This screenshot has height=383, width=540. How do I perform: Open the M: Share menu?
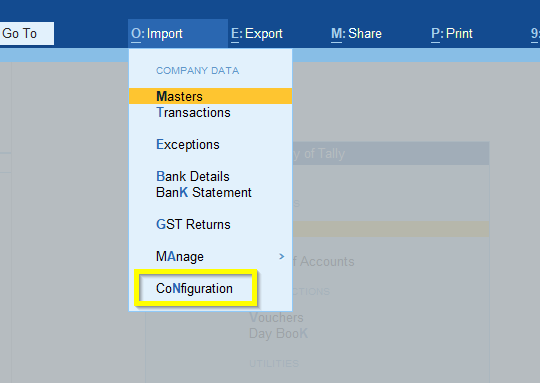356,33
